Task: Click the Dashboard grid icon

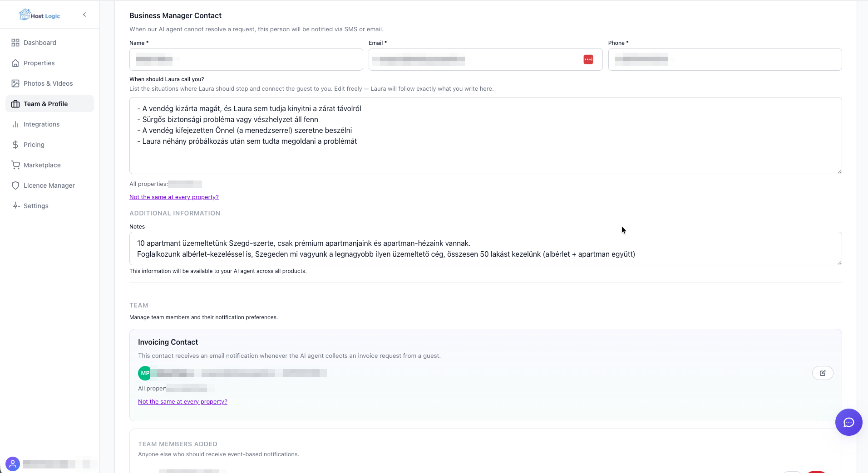Action: (15, 43)
